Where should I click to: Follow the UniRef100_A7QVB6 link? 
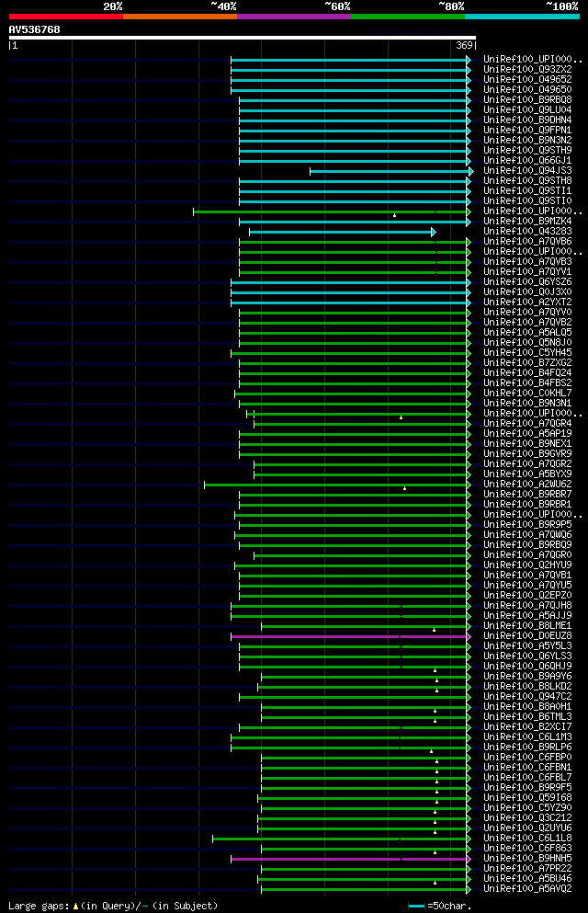tap(527, 241)
